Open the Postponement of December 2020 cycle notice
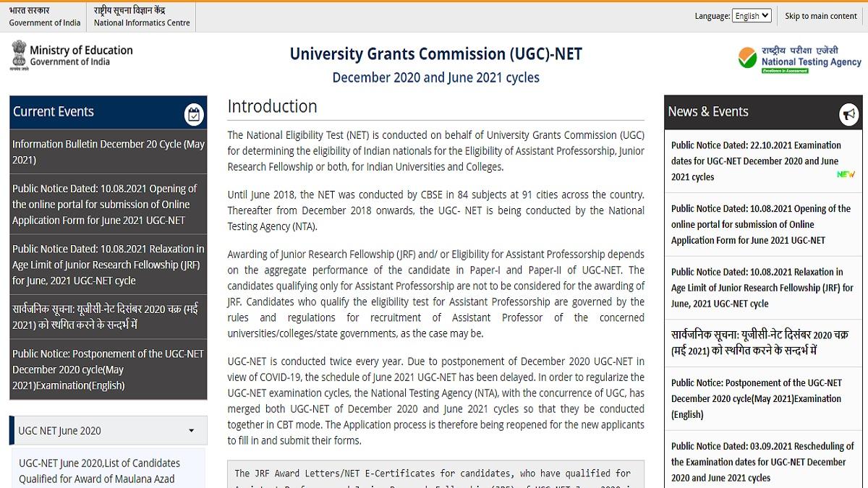The width and height of the screenshot is (868, 488). click(x=108, y=369)
